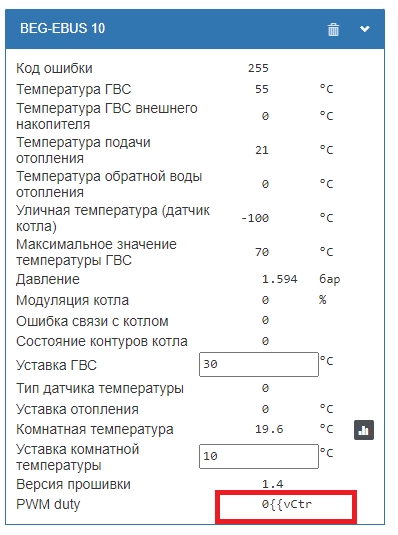
Task: Click the Ошибка связи с котлом label
Action: click(x=92, y=321)
